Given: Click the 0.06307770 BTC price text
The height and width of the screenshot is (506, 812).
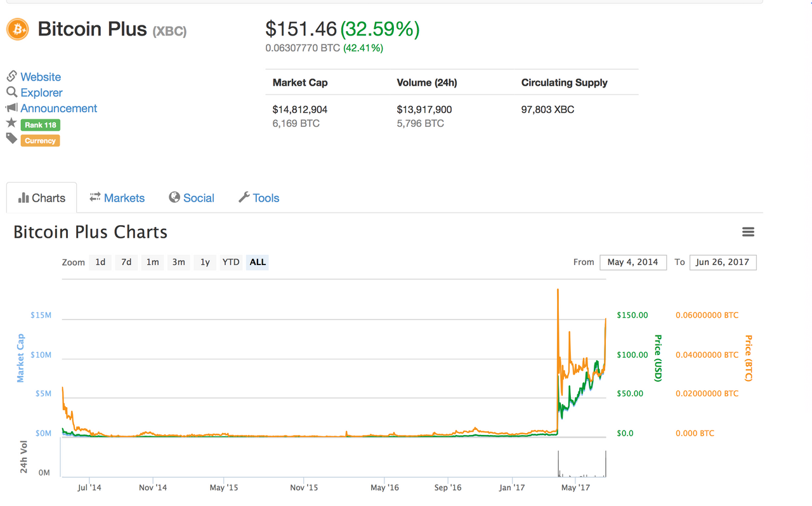Looking at the screenshot, I should [x=303, y=48].
